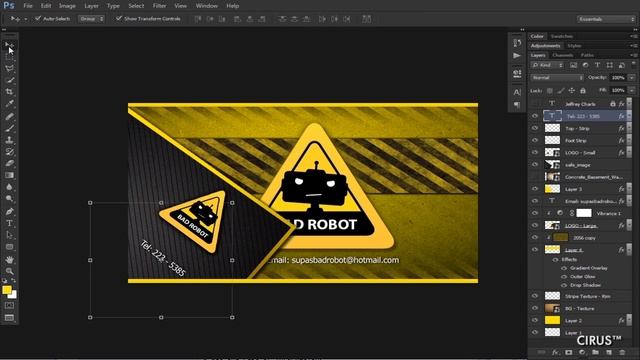Collapse effects of the Layer 4 layer
This screenshot has width=640, height=360.
(629, 250)
